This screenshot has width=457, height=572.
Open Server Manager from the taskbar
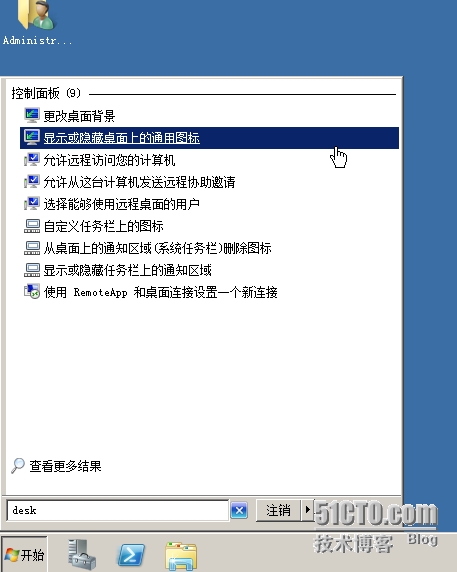(x=82, y=554)
